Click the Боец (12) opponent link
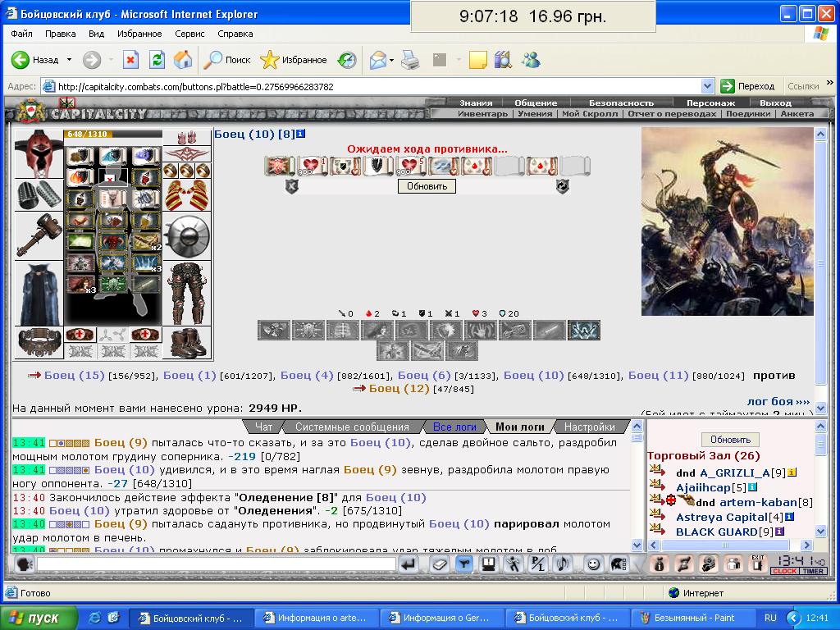The width and height of the screenshot is (840, 630). pos(399,388)
